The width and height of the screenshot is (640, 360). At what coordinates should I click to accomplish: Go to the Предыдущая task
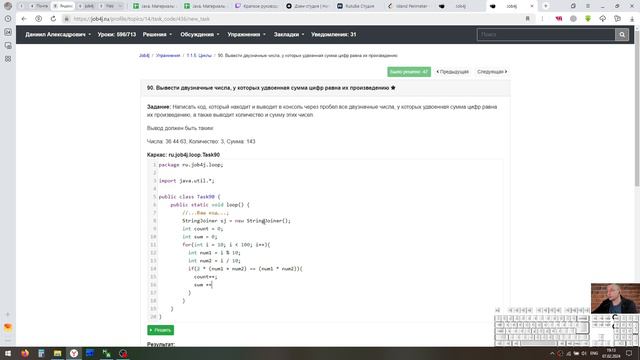[x=452, y=72]
